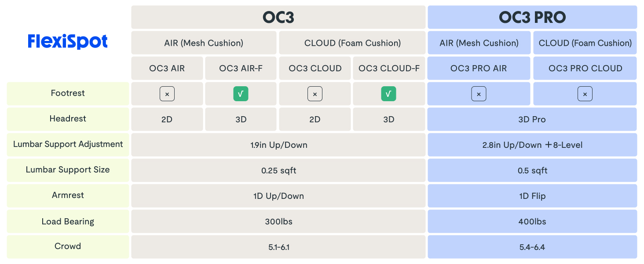
Task: Click the Crowd row label
Action: 68,246
